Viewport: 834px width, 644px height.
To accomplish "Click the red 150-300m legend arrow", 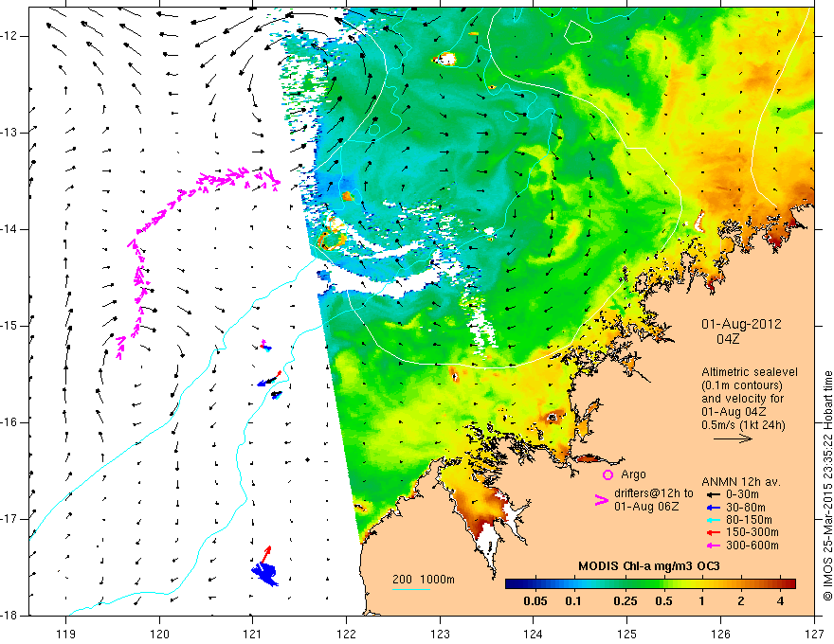I will pyautogui.click(x=713, y=532).
